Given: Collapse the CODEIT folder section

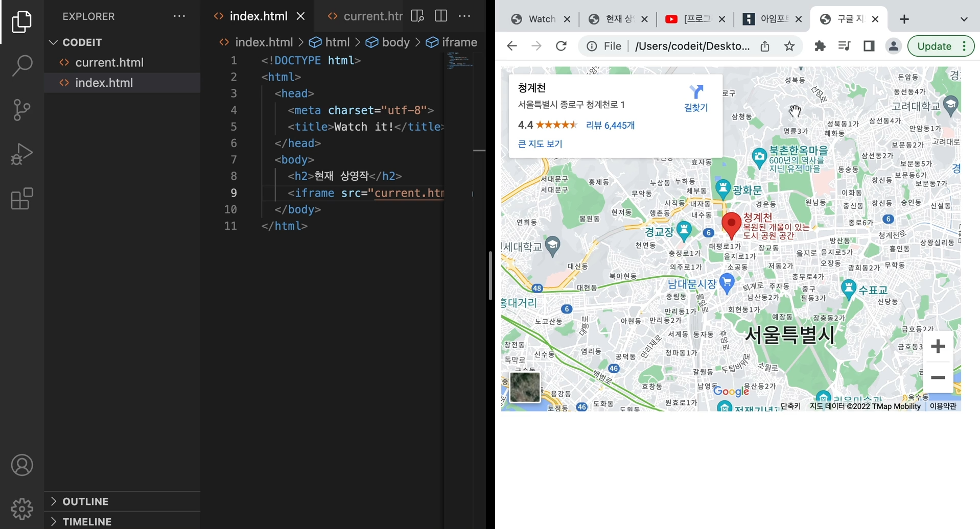Looking at the screenshot, I should coord(122,42).
